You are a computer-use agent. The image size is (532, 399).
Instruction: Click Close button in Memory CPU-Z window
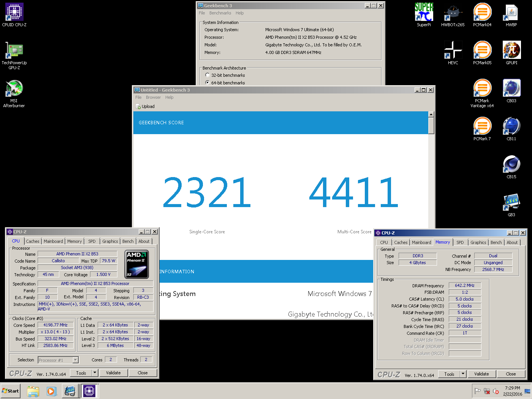click(511, 374)
